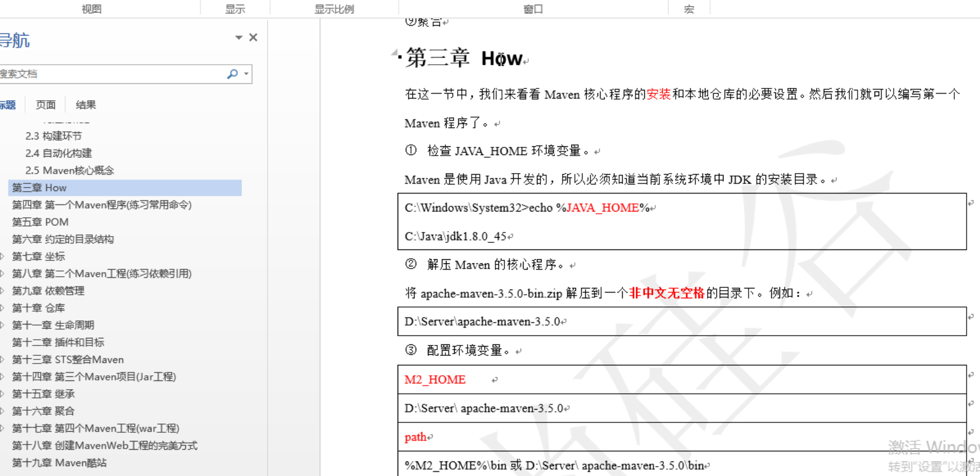Click the 解压 Maven 的核心程序 step line
This screenshot has height=476, width=980.
point(487,265)
